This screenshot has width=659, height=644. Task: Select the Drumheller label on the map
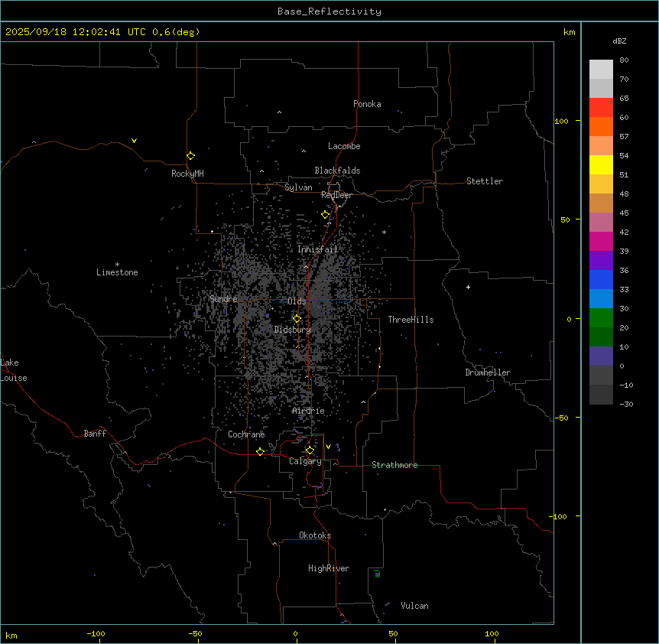(488, 372)
